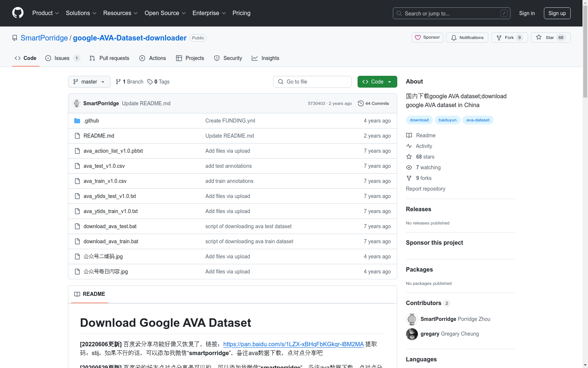The image size is (588, 368).
Task: Click the page vertical scrollbar
Action: [585, 52]
